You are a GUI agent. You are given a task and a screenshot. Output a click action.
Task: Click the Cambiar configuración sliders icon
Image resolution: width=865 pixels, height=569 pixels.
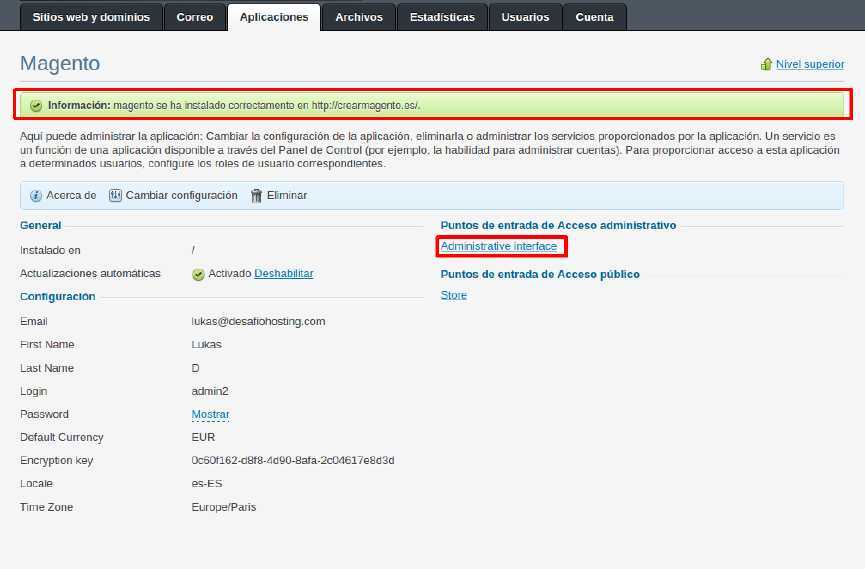pyautogui.click(x=115, y=195)
